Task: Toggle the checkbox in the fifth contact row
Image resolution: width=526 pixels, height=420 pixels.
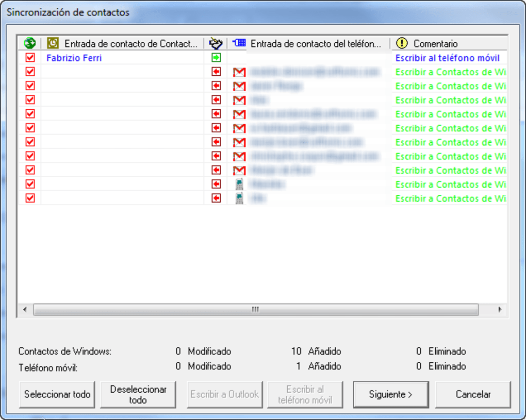Action: pos(29,114)
